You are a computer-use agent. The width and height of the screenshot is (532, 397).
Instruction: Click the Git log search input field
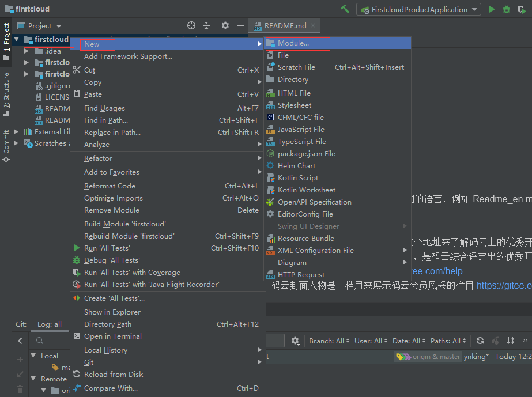(x=275, y=341)
